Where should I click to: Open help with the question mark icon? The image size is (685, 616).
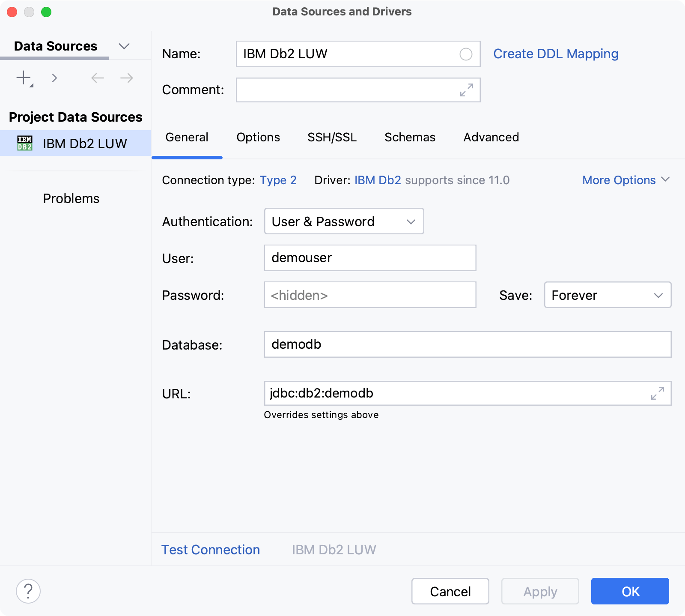[x=28, y=591]
